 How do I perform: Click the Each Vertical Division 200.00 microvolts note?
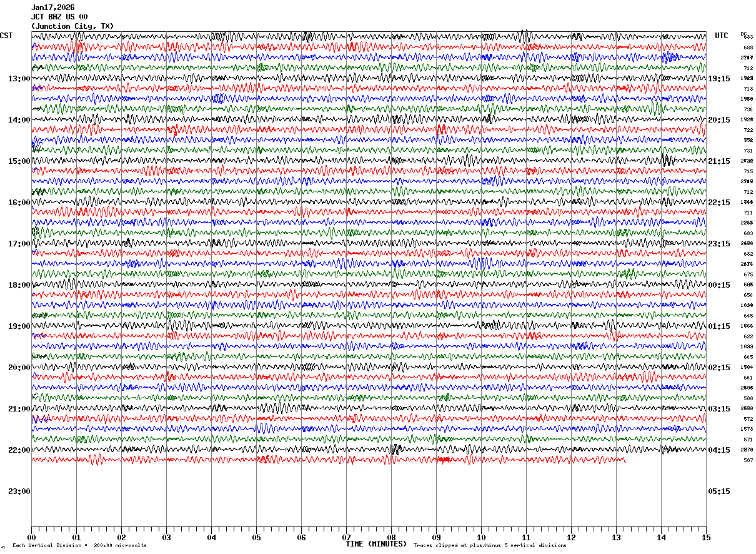click(x=79, y=546)
